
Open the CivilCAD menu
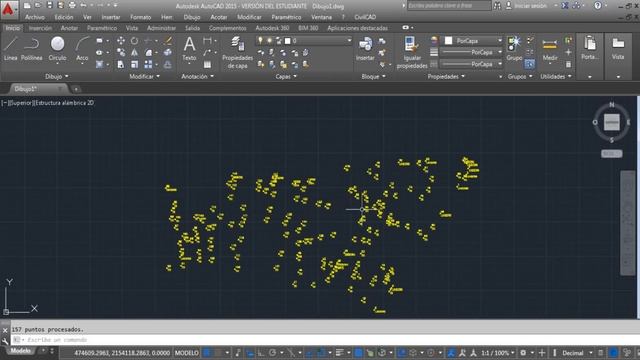[365, 17]
